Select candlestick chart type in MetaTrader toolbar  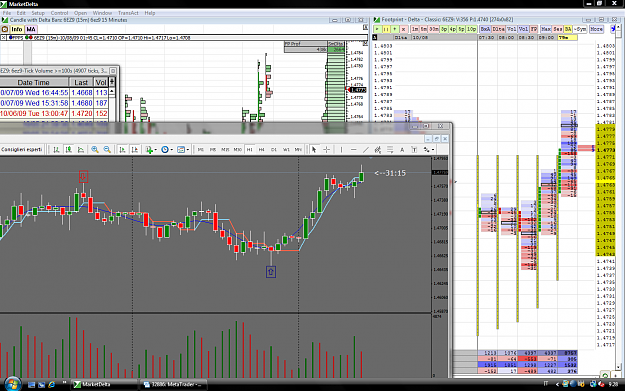(69, 149)
